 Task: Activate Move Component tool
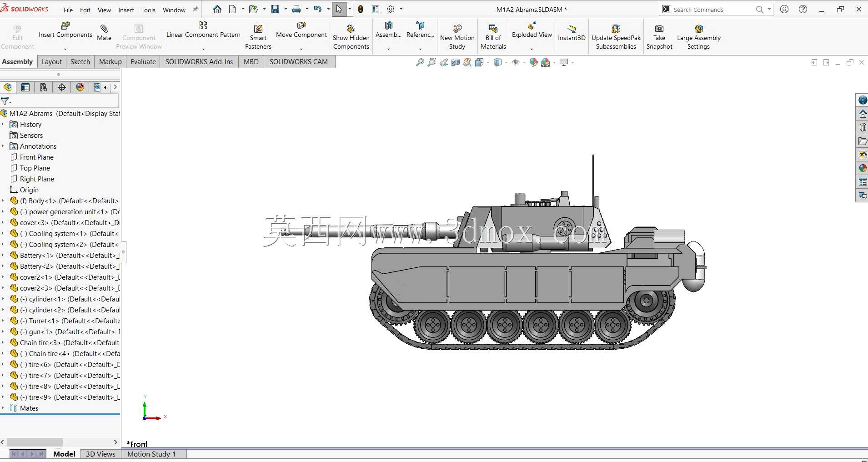(x=301, y=30)
